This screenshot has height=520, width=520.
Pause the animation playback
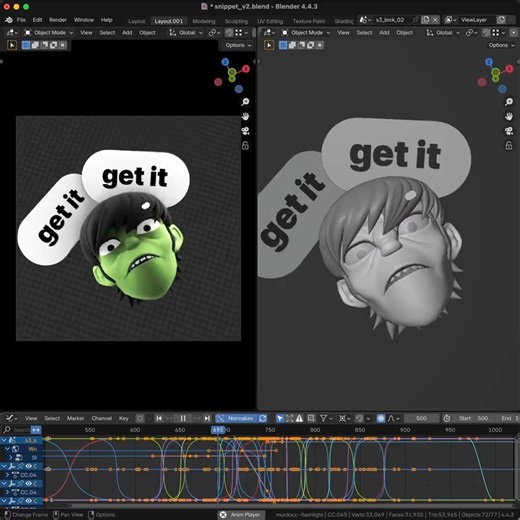183,418
